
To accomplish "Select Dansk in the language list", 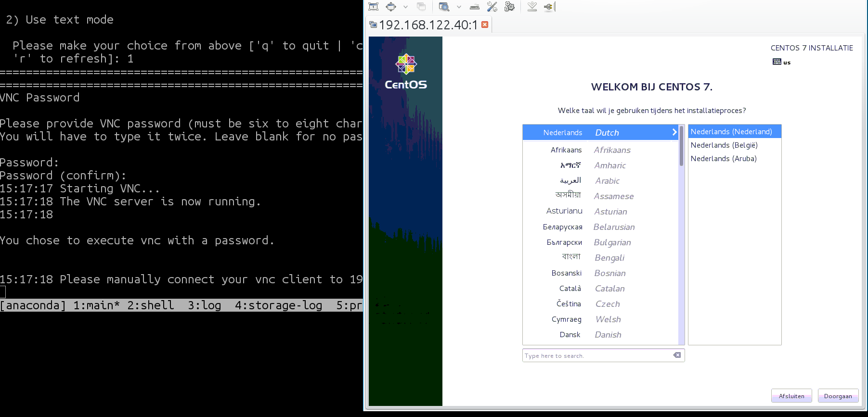I will [600, 335].
